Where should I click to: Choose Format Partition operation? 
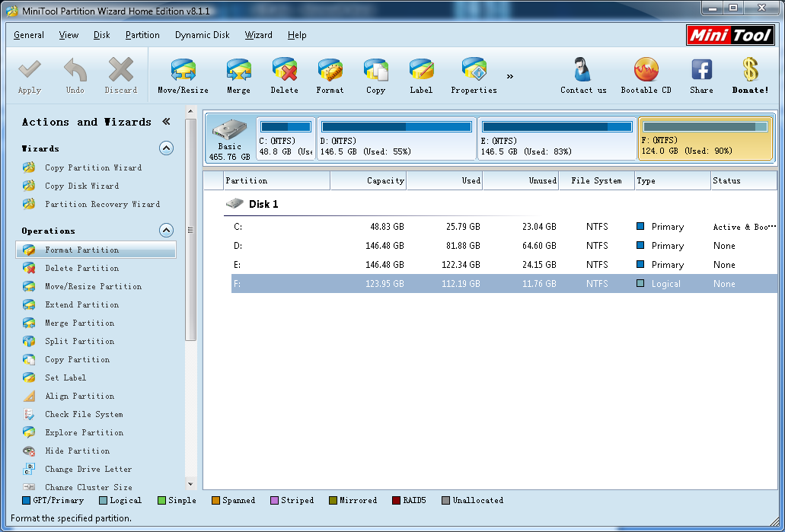pyautogui.click(x=96, y=250)
